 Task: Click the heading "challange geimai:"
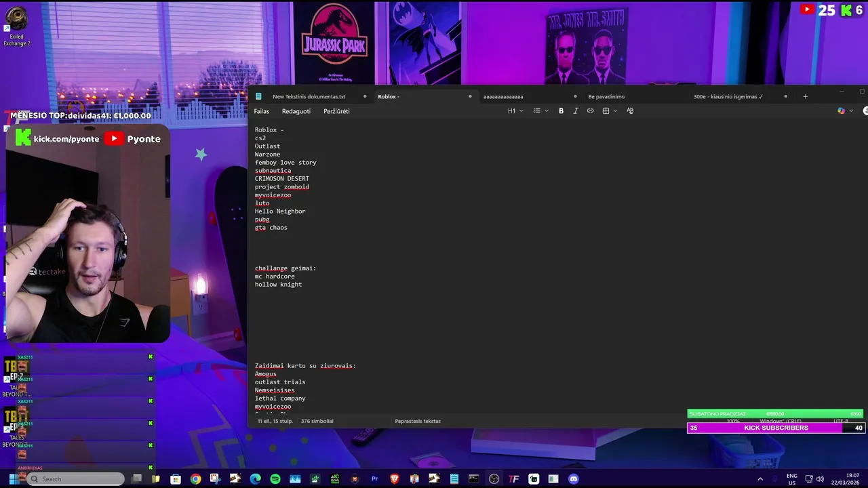click(x=285, y=268)
